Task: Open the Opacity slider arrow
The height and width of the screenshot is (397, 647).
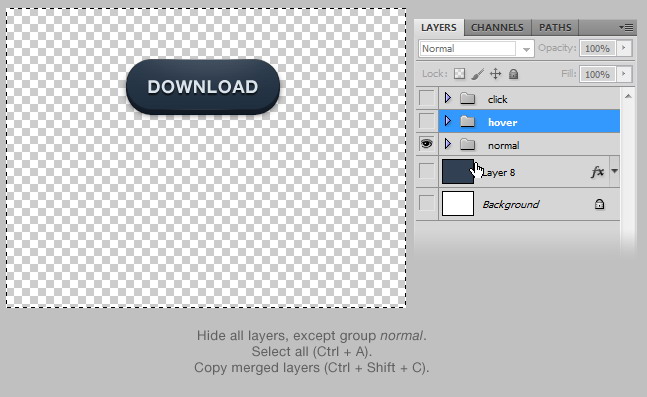Action: pos(624,48)
